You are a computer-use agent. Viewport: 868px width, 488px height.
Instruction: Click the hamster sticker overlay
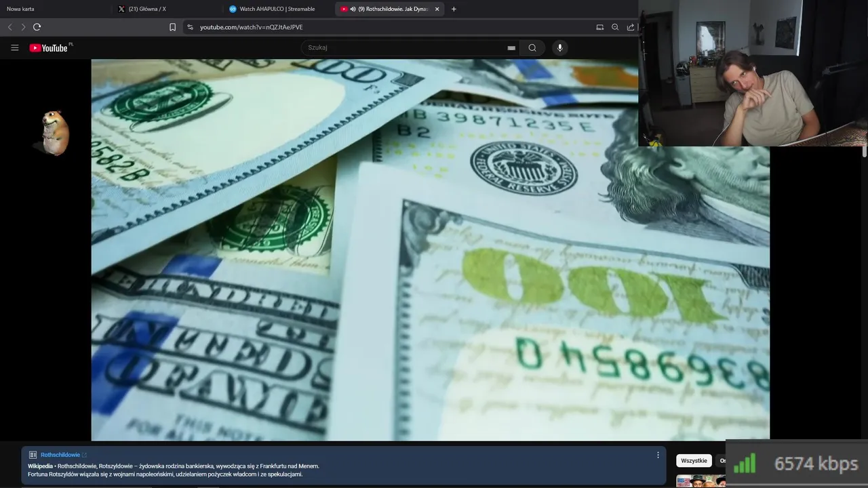54,133
